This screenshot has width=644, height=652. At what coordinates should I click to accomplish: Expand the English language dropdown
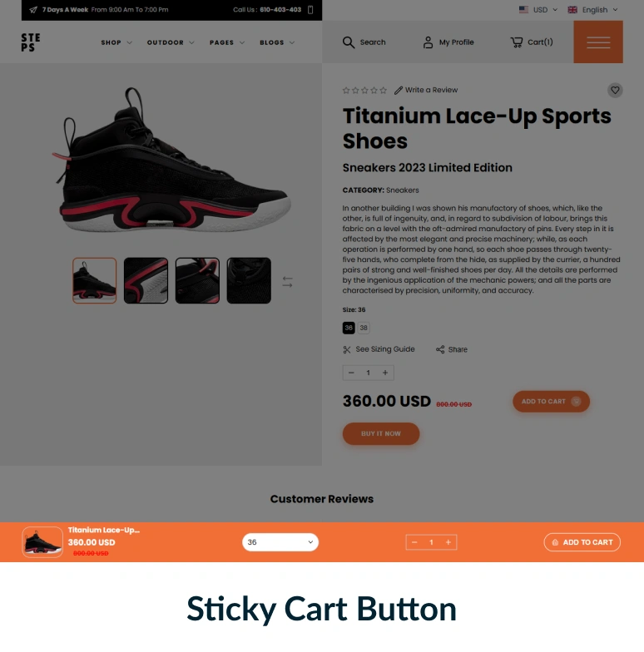tap(592, 10)
